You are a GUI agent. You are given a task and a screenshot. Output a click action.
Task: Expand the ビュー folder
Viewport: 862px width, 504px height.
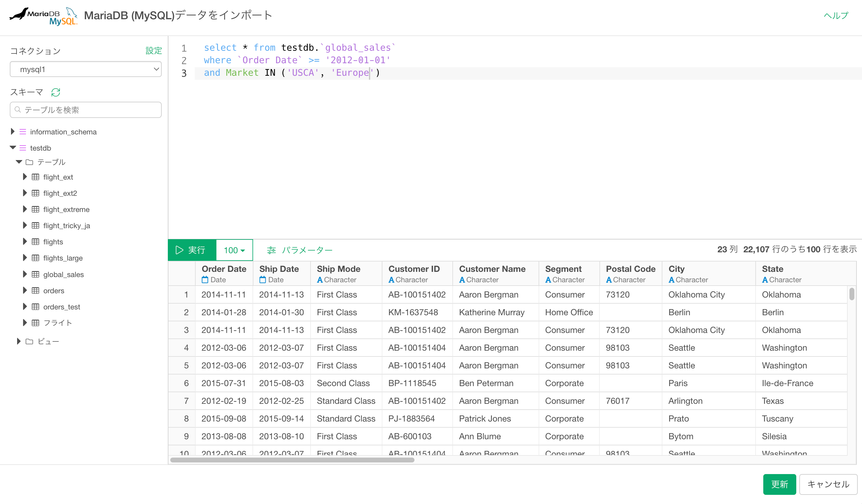coord(19,341)
